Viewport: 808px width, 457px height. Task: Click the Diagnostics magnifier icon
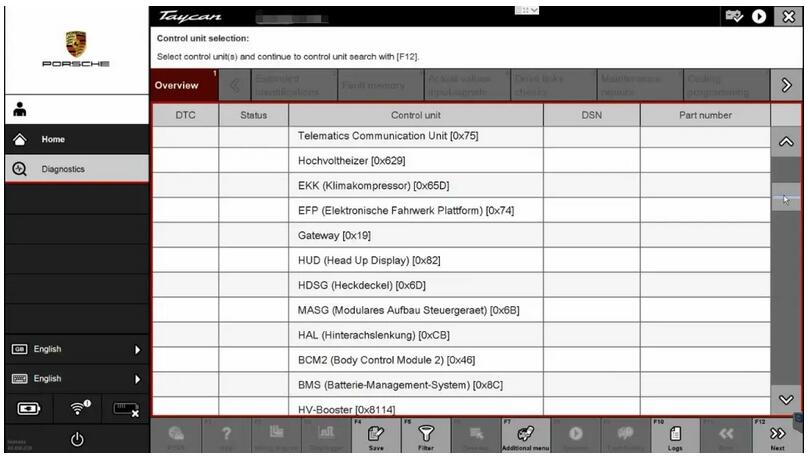pyautogui.click(x=19, y=168)
